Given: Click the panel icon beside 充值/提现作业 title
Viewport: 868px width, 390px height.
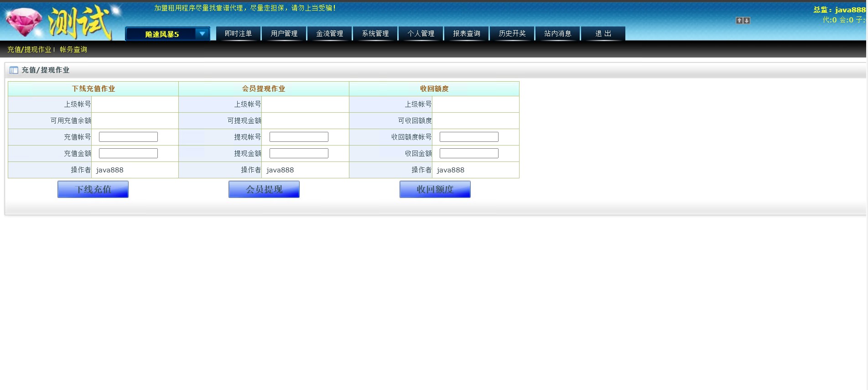Looking at the screenshot, I should 14,70.
